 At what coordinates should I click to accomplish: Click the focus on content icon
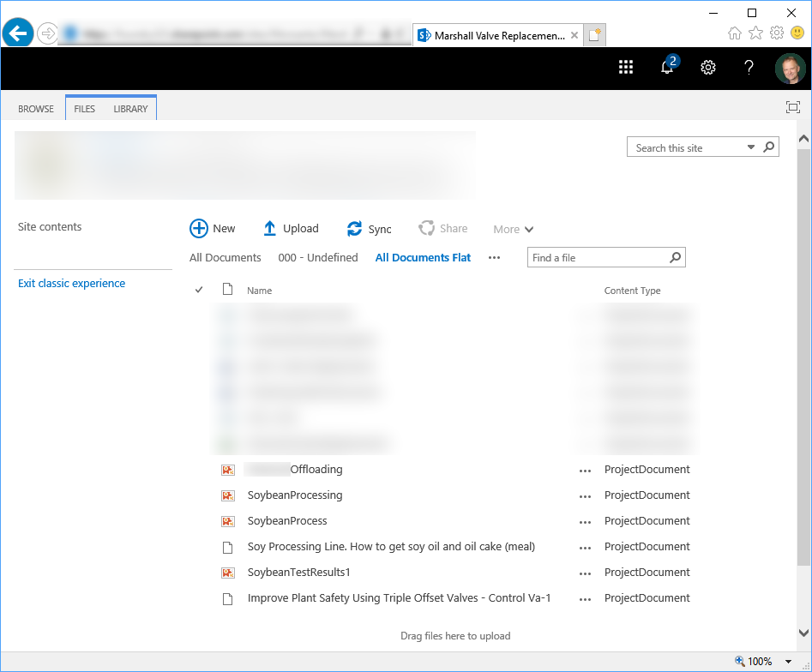[x=793, y=107]
